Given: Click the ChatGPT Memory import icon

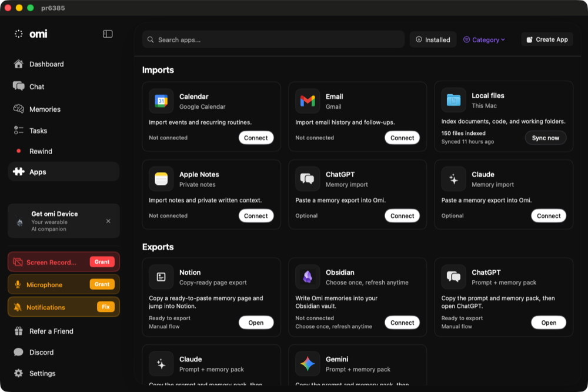Looking at the screenshot, I should 308,179.
